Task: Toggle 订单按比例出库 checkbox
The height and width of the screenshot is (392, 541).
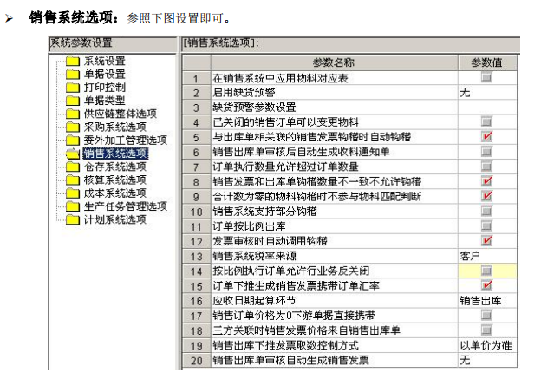Action: (x=486, y=225)
